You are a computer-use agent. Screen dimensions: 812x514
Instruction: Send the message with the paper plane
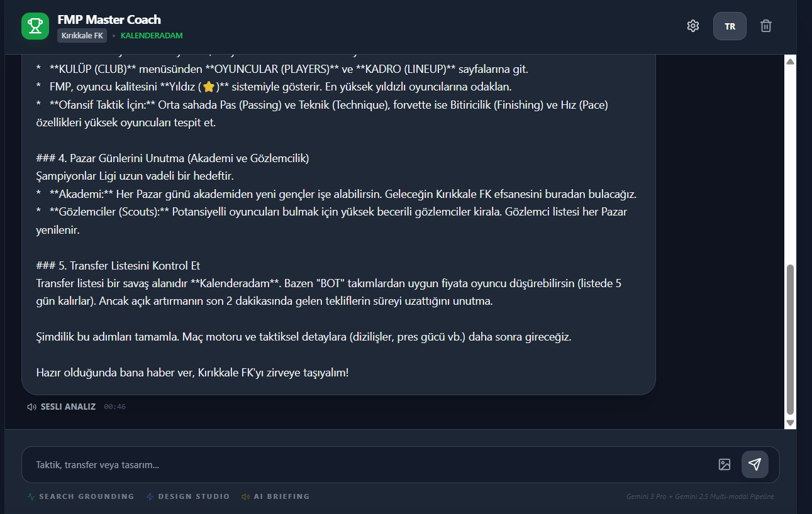point(755,464)
